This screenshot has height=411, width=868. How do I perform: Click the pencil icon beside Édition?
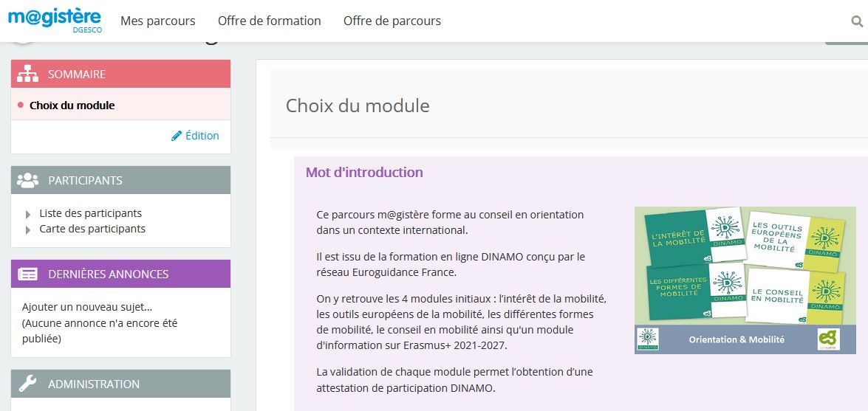[177, 136]
